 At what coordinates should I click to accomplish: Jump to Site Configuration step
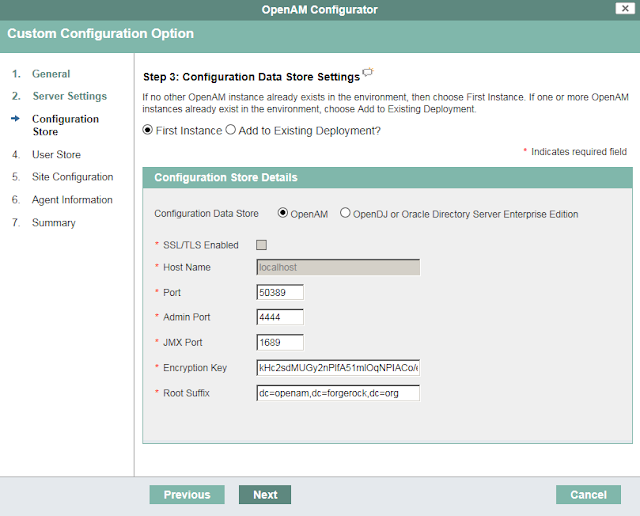pyautogui.click(x=72, y=177)
